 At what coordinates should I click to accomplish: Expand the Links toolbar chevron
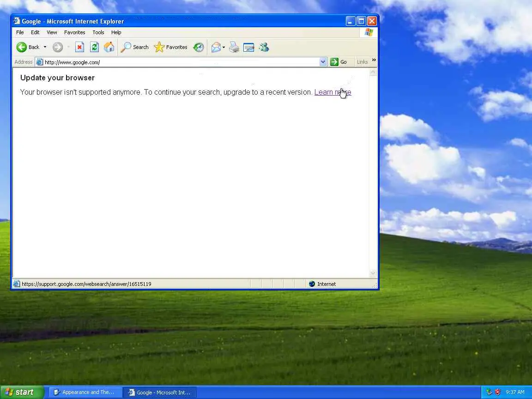pos(374,60)
